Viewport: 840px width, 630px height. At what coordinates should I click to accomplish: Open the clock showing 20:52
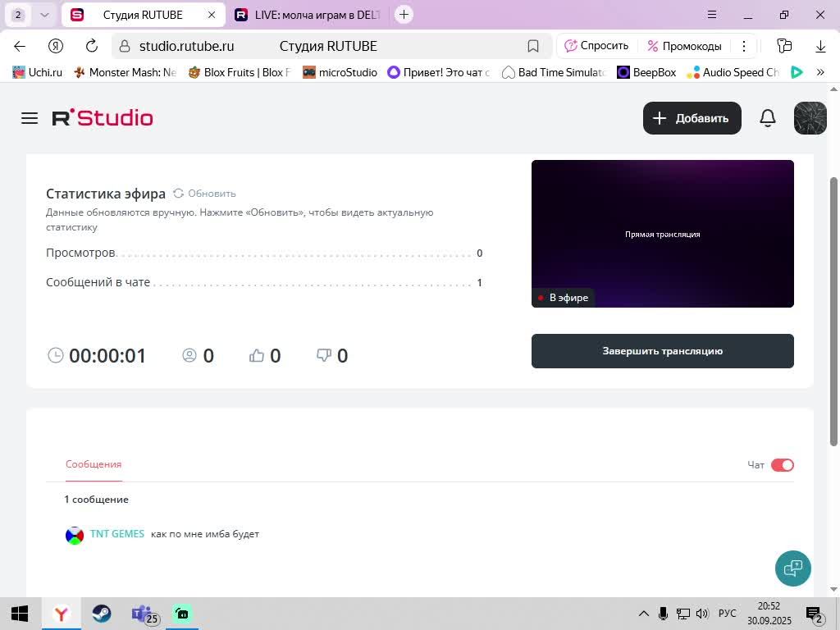tap(769, 614)
